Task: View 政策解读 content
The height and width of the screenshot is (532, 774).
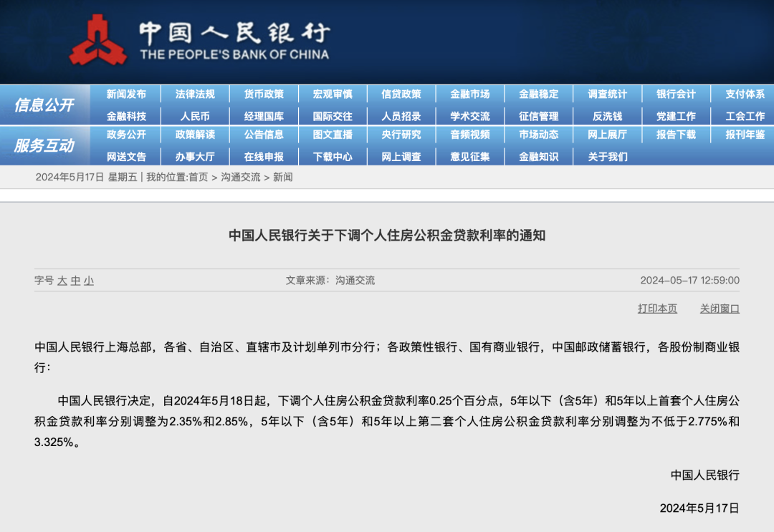Action: 196,135
